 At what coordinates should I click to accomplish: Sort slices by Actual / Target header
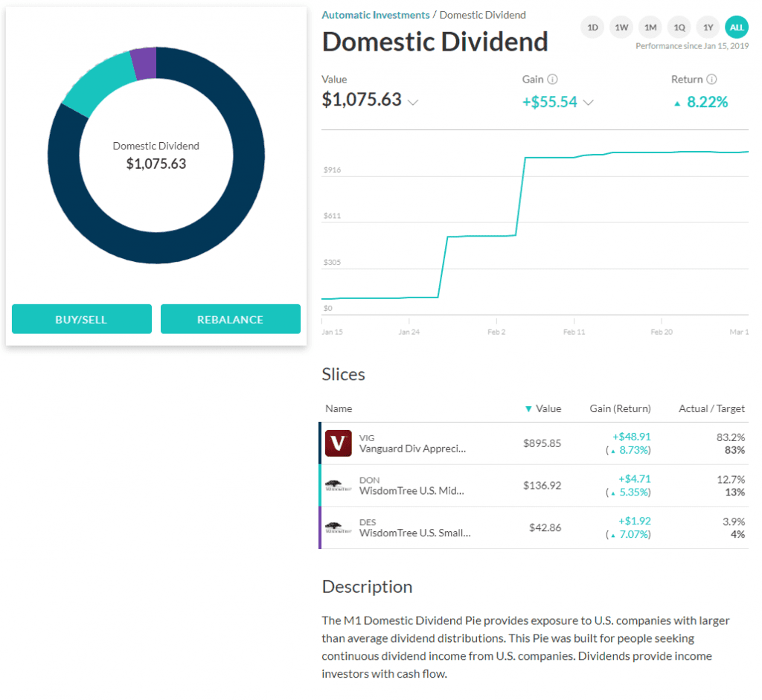[711, 408]
